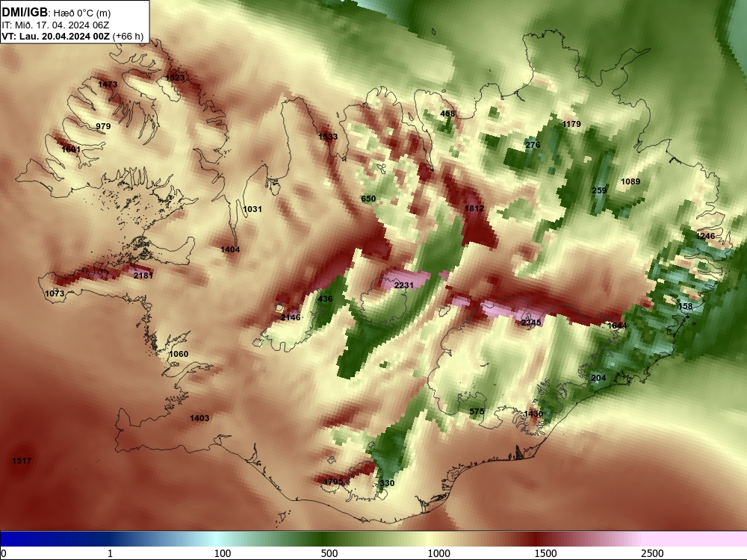This screenshot has width=747, height=560.
Task: Click the legend tick label 100
Action: point(223,553)
